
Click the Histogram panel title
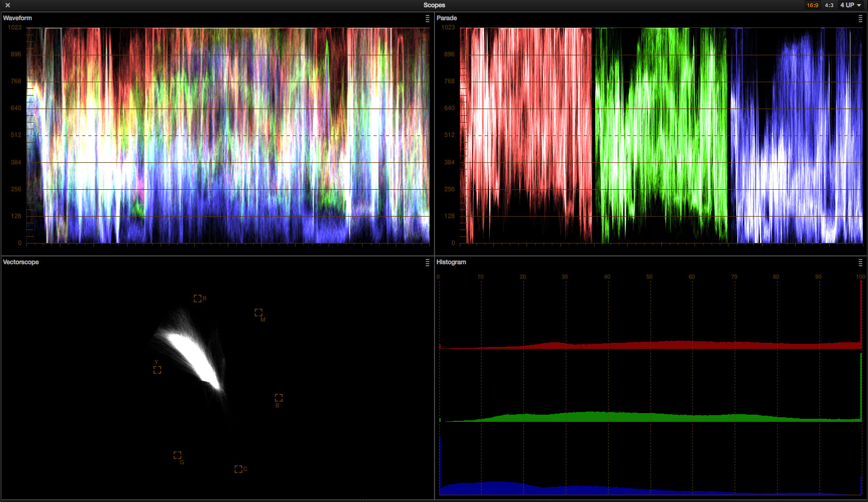pyautogui.click(x=451, y=262)
